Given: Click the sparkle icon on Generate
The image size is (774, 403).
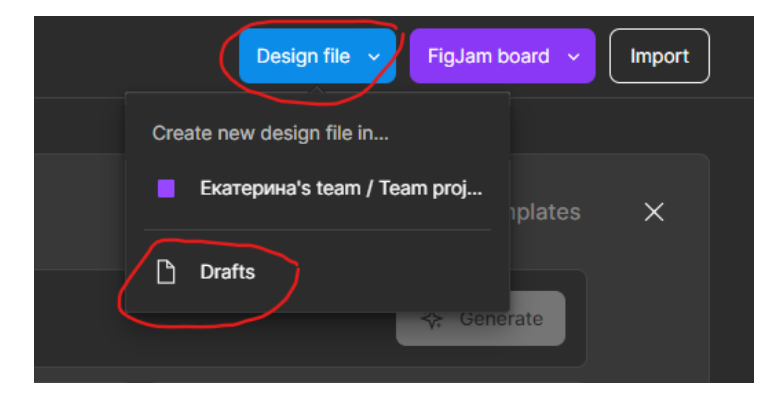Looking at the screenshot, I should pyautogui.click(x=432, y=320).
